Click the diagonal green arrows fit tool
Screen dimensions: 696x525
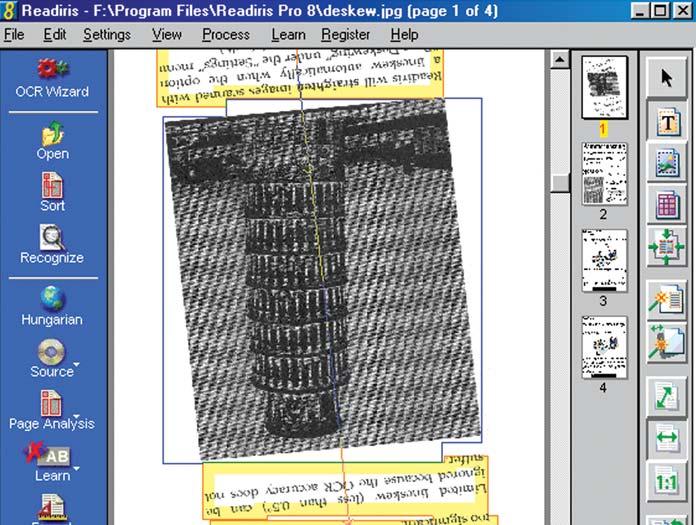pos(667,397)
